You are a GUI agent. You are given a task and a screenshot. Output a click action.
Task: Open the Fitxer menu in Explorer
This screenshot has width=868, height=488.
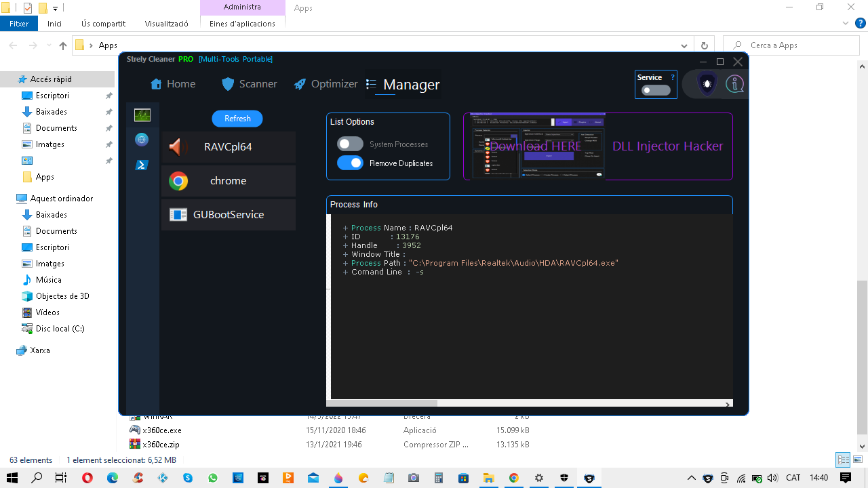click(x=19, y=23)
